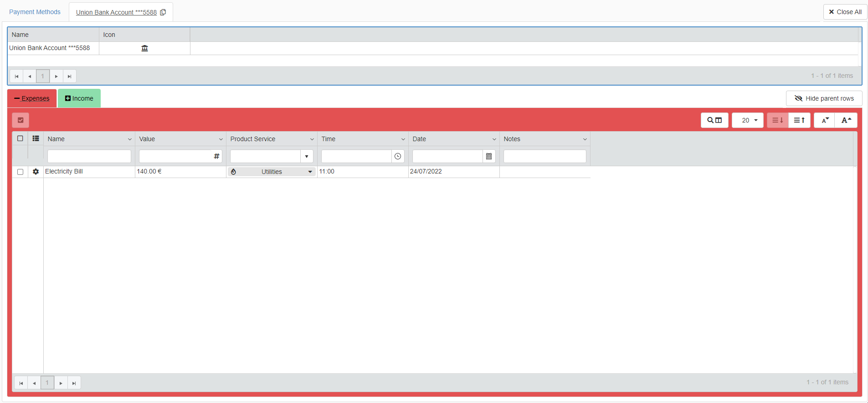Click the red checked-box button above the grid
Viewport: 868px width, 403px height.
[21, 120]
